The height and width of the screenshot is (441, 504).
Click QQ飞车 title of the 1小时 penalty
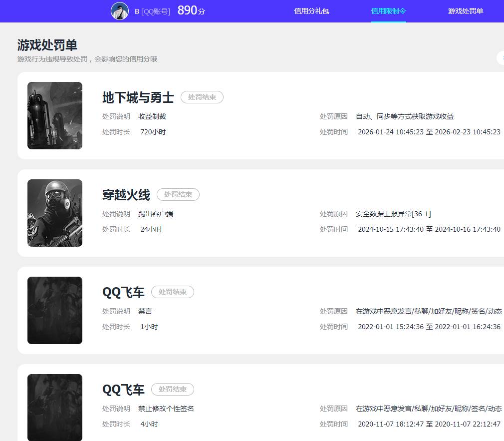pos(123,292)
